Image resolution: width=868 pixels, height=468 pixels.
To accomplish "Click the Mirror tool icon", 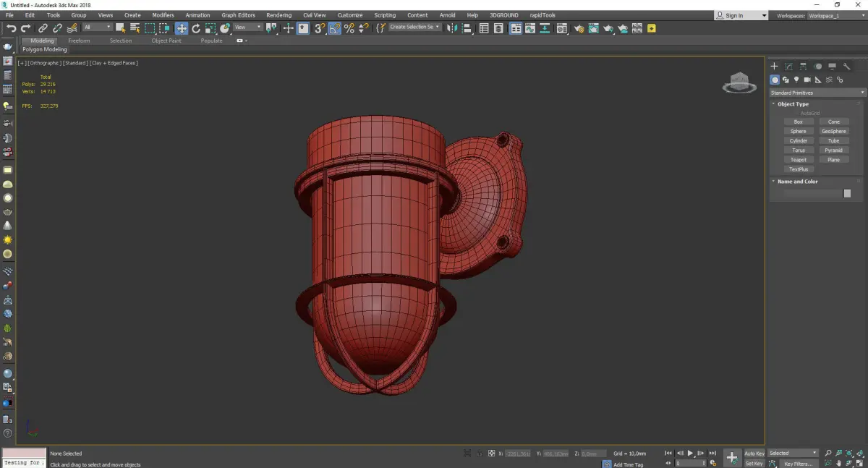I will tap(452, 28).
